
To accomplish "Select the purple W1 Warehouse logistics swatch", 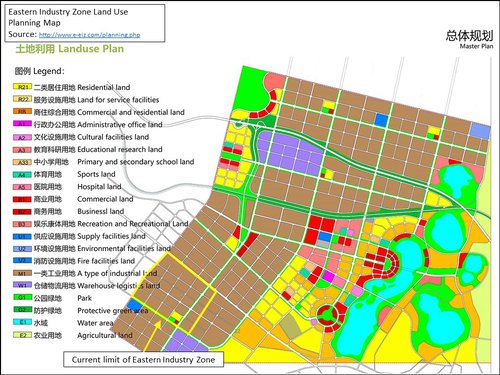I will (22, 286).
